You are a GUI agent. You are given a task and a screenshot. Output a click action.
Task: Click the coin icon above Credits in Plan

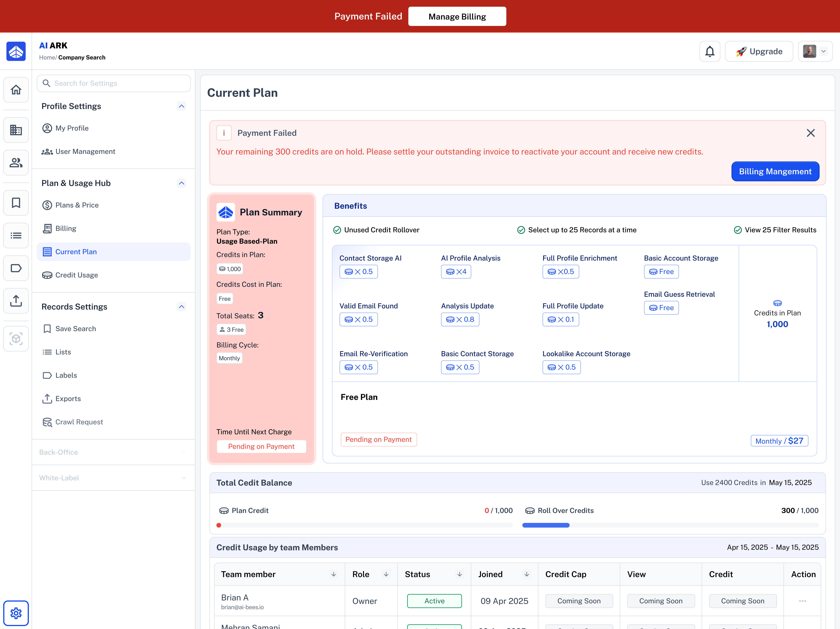[777, 303]
